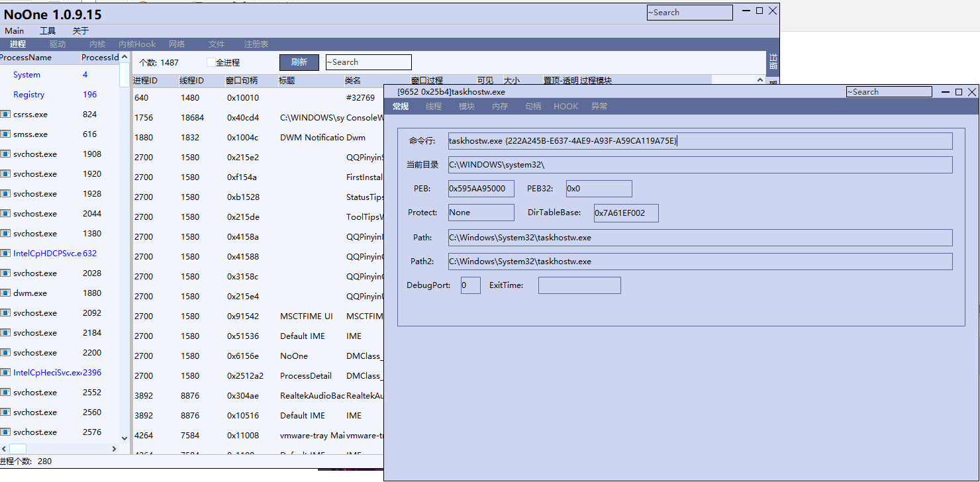
Task: Sort by 标题 column header
Action: 311,81
